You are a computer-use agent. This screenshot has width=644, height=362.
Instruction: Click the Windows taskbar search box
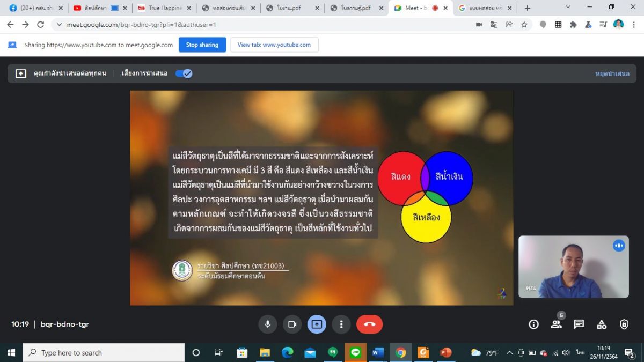coord(104,352)
